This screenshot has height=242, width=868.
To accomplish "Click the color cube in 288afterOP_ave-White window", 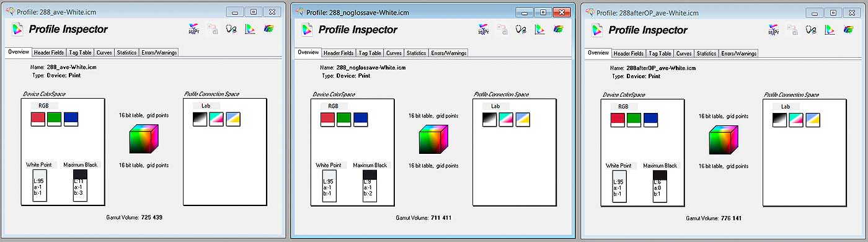I will (x=724, y=140).
